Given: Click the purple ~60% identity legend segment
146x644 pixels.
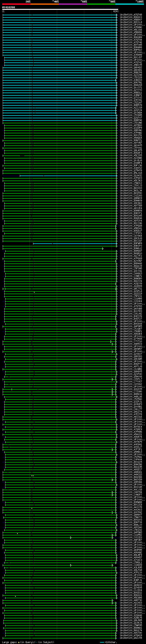Looking at the screenshot, I should [73, 4].
